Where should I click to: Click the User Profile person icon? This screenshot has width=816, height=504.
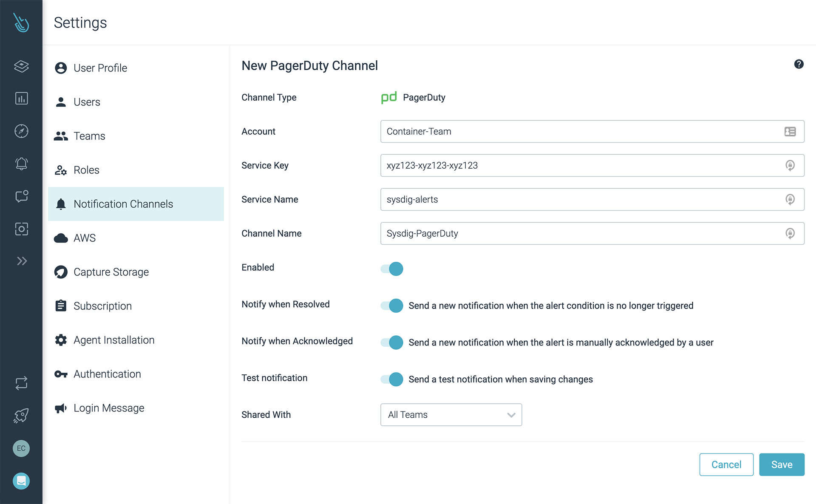61,68
